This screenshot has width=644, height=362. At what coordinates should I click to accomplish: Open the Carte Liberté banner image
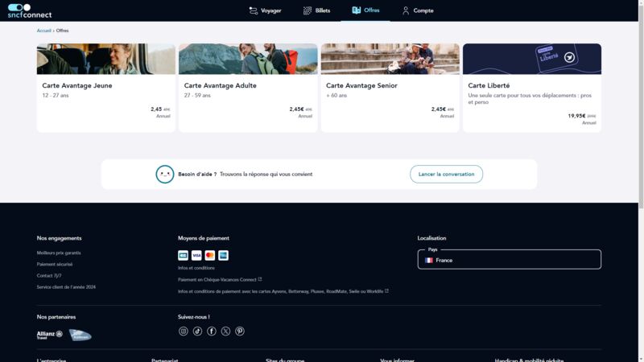pyautogui.click(x=532, y=59)
